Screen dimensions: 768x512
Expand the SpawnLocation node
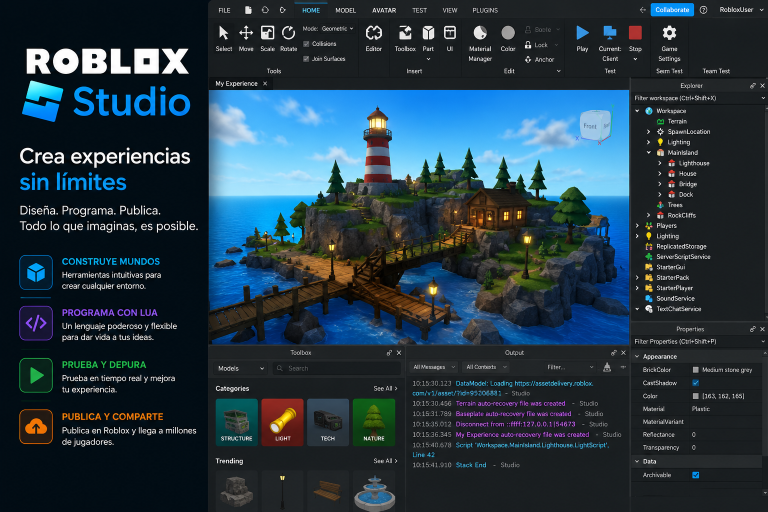coord(648,132)
